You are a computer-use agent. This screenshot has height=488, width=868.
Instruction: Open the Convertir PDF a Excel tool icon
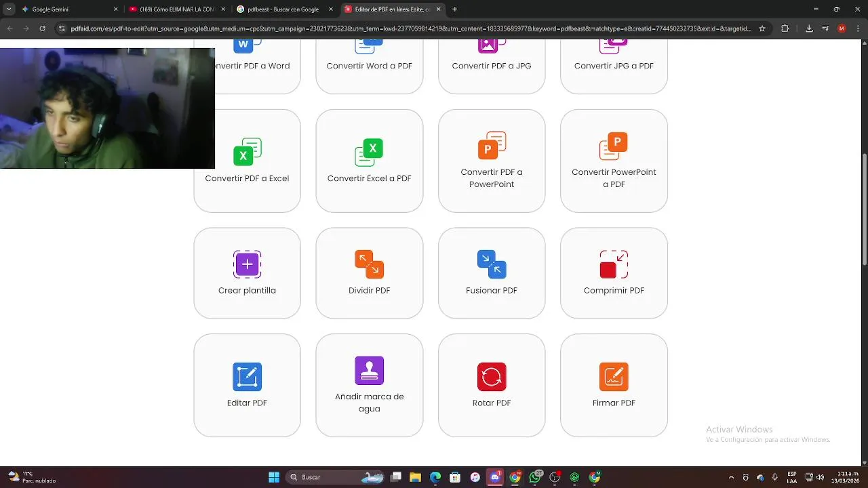[x=248, y=152]
